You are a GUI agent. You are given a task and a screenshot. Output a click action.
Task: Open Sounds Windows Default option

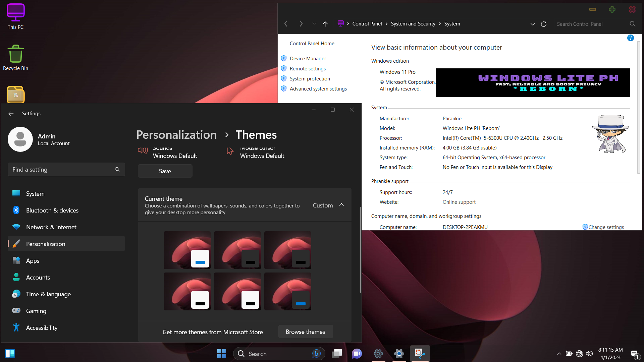pos(168,153)
